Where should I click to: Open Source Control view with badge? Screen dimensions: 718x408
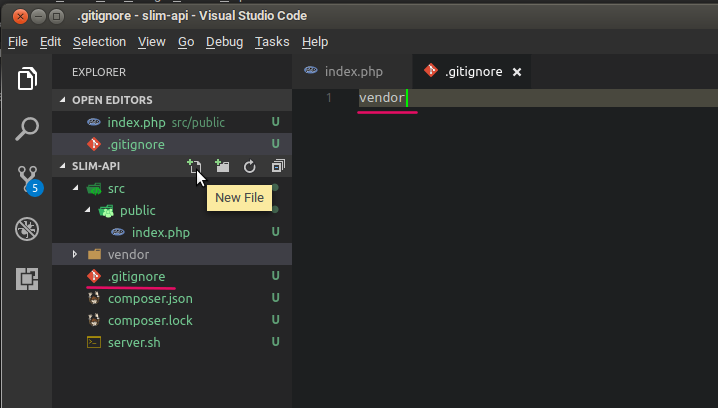coord(27,180)
